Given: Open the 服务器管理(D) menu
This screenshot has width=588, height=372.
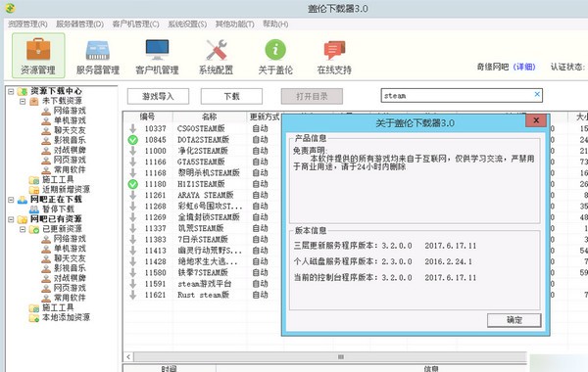Looking at the screenshot, I should (x=80, y=23).
